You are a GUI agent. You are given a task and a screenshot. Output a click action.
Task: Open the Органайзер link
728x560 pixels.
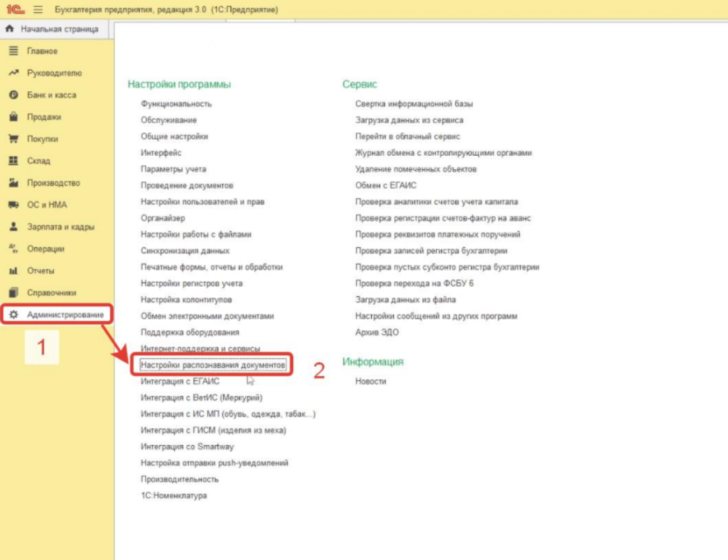click(x=162, y=218)
